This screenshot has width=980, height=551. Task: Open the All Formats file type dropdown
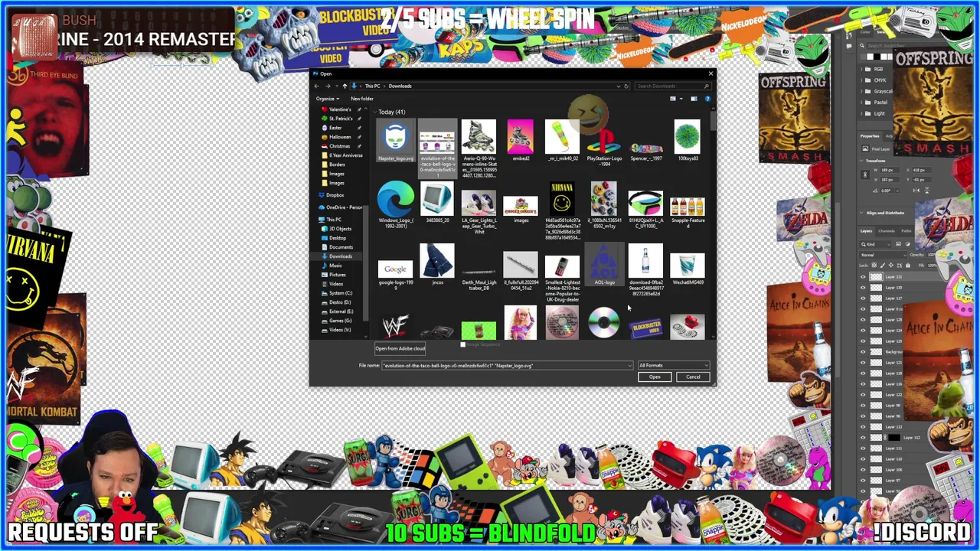(673, 365)
